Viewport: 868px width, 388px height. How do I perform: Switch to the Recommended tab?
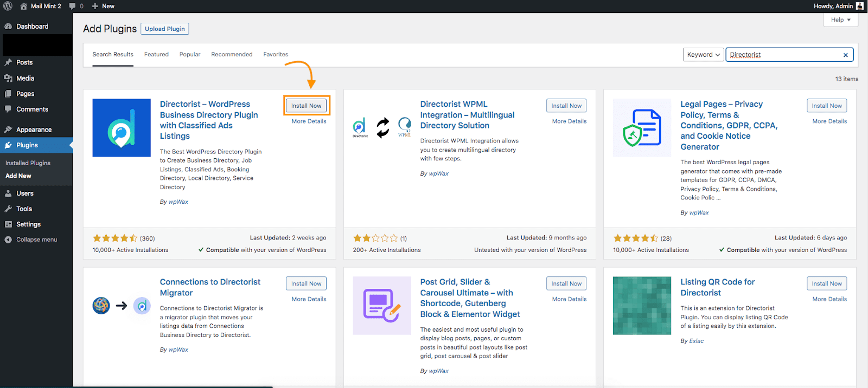tap(232, 54)
